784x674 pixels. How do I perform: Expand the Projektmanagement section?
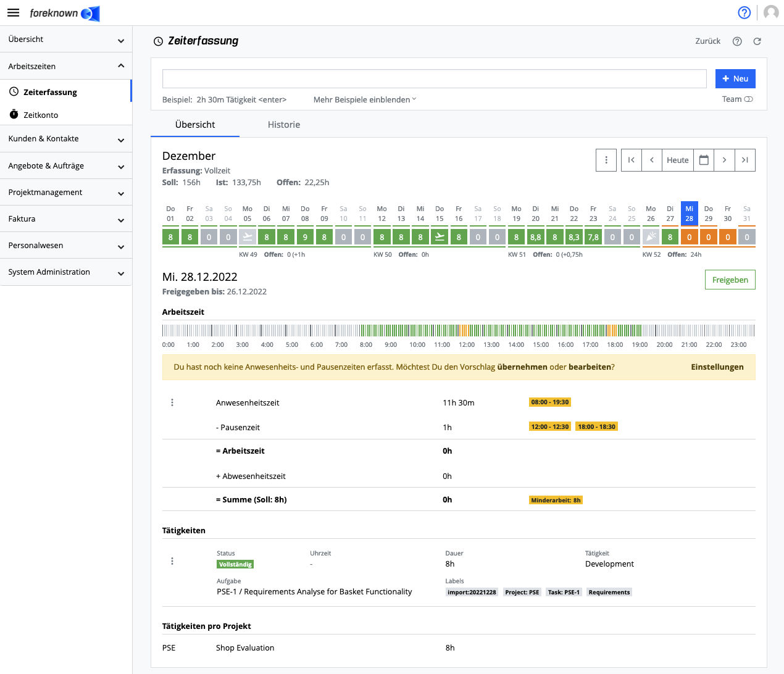(66, 193)
